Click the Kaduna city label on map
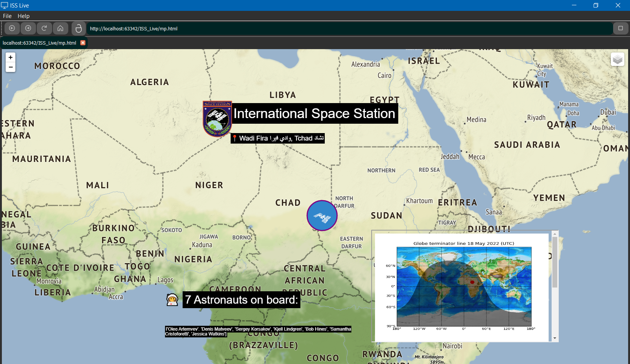This screenshot has height=364, width=630. point(202,245)
